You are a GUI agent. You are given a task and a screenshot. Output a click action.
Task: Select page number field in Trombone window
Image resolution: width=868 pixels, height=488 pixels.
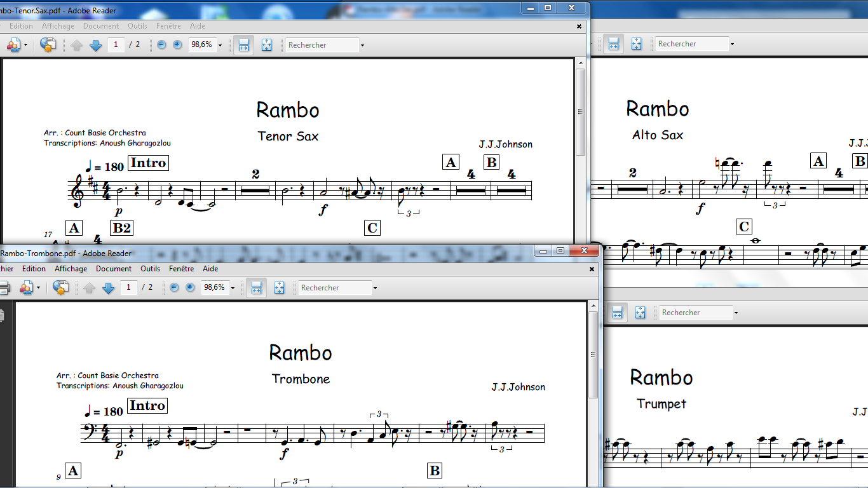(x=129, y=287)
